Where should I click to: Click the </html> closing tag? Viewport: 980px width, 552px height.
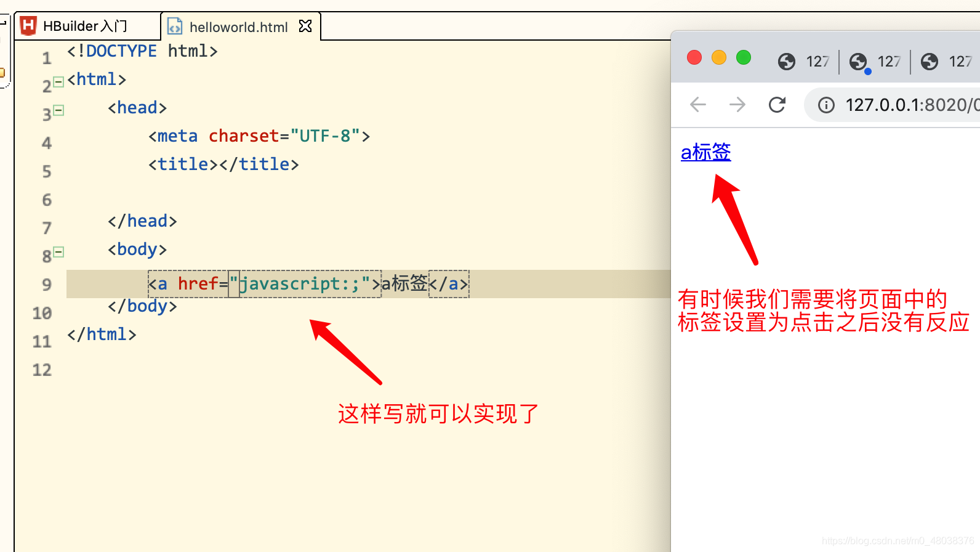click(x=102, y=334)
